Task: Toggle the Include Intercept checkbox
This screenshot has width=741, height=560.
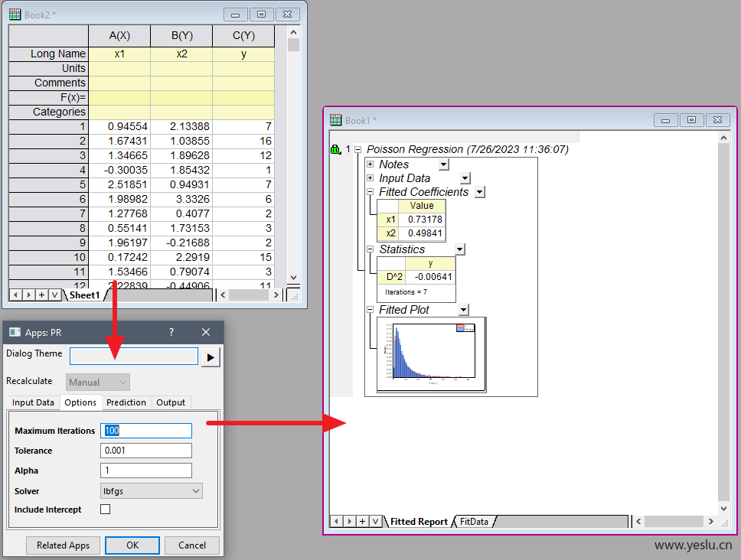Action: [x=106, y=509]
